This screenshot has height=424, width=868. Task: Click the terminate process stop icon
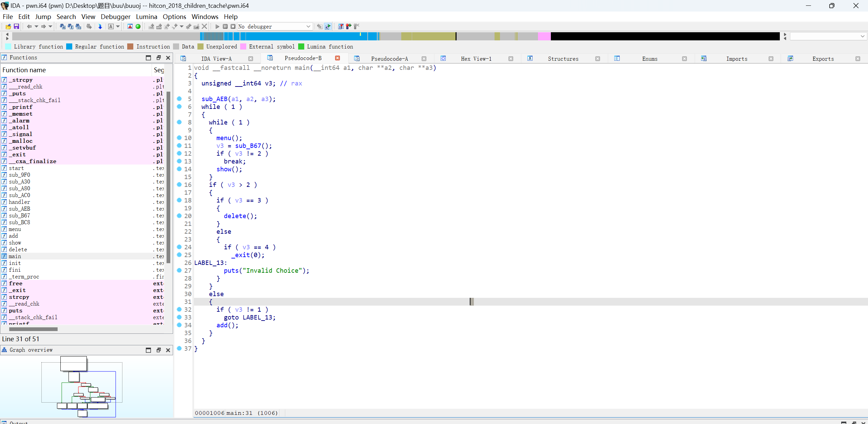tap(233, 26)
